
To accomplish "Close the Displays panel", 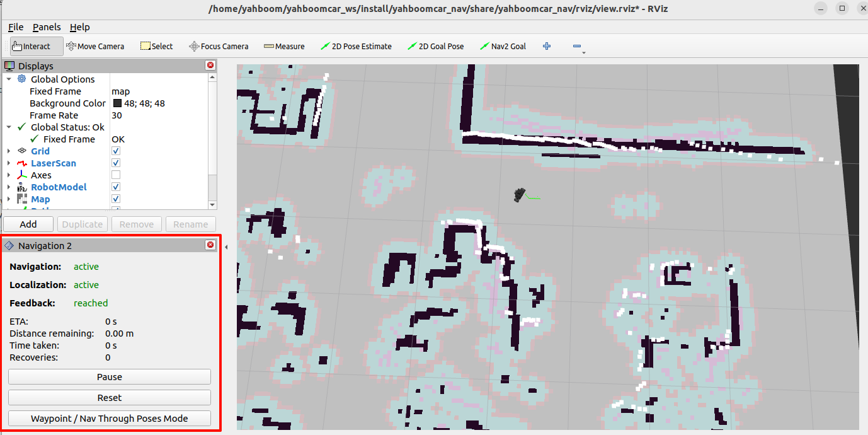I will tap(210, 66).
